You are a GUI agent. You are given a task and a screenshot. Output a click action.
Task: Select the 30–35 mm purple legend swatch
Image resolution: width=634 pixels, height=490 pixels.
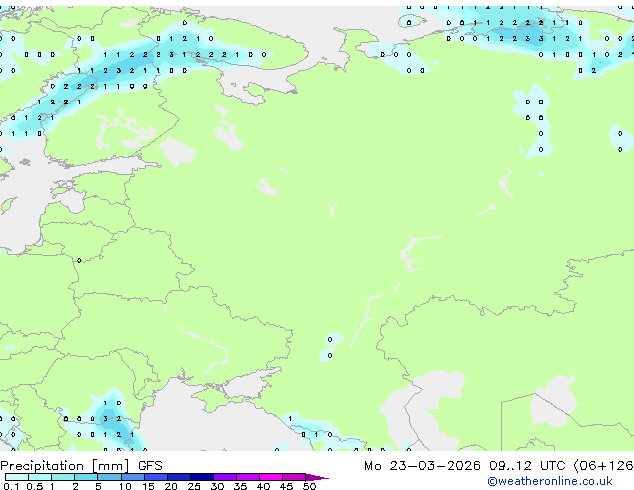(x=224, y=477)
